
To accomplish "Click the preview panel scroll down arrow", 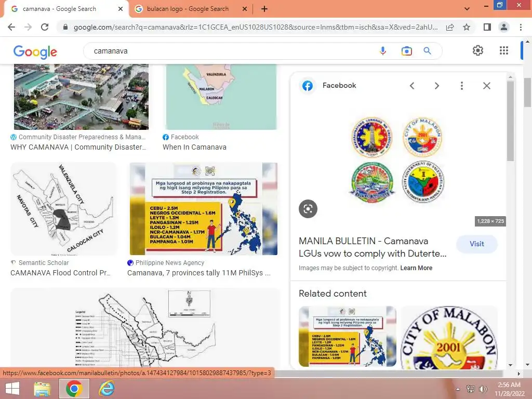I will [x=510, y=365].
